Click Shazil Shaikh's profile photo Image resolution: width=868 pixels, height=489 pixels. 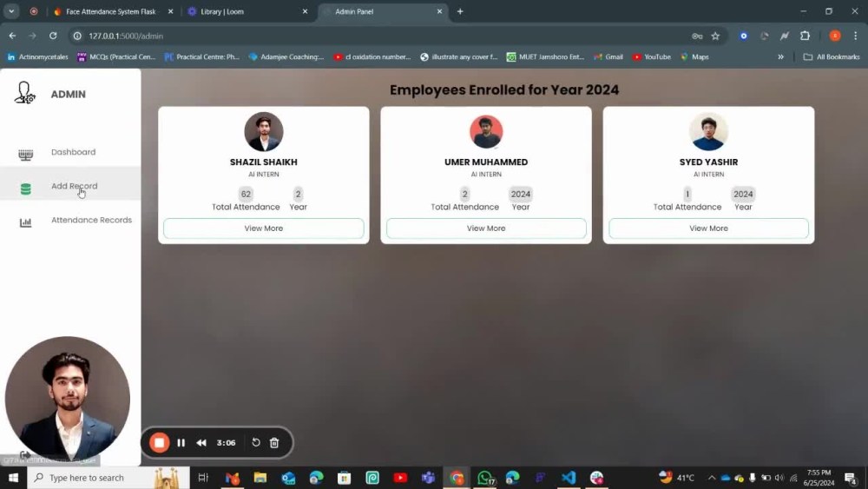coord(264,132)
